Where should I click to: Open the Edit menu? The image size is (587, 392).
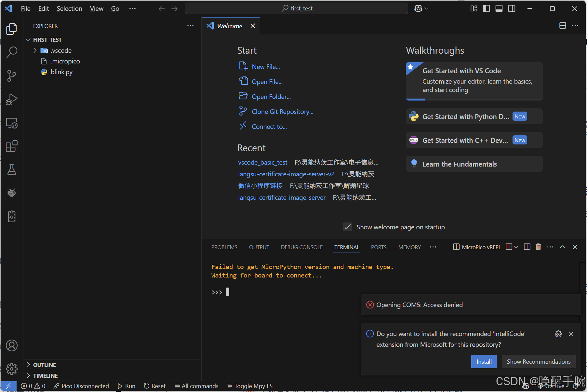[43, 8]
